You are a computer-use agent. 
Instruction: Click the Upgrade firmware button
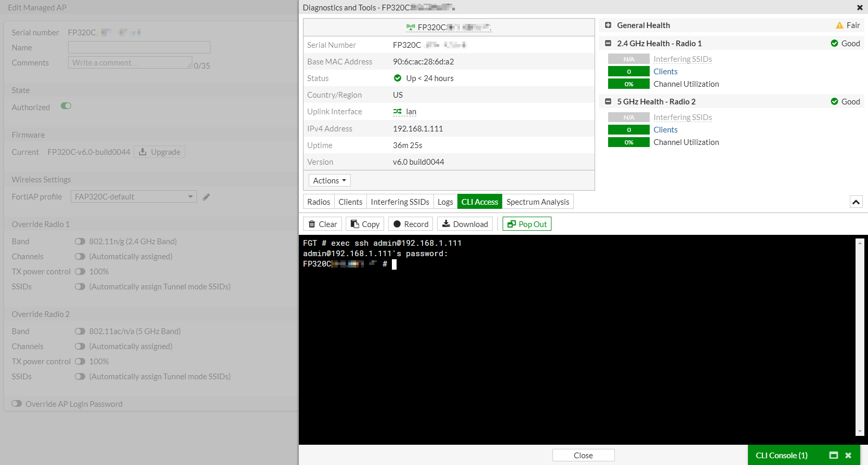160,152
